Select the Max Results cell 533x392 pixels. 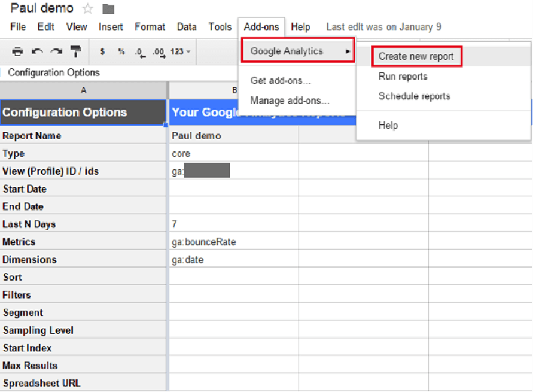coord(83,366)
